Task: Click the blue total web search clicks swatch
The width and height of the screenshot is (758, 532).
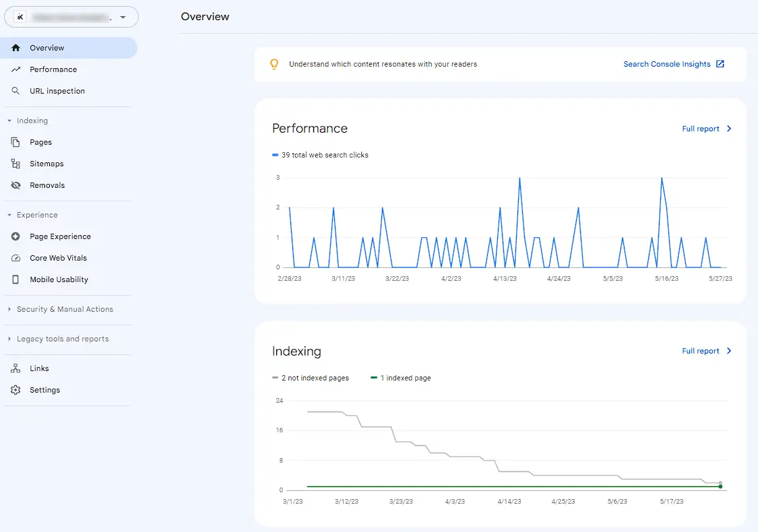Action: point(275,155)
